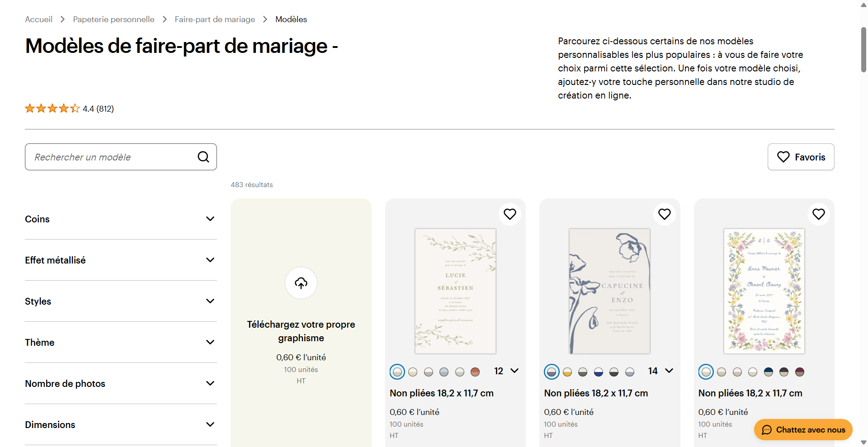Click Capucine card title Non pliées 18,2 x 11,7 cm
868x447 pixels.
596,393
